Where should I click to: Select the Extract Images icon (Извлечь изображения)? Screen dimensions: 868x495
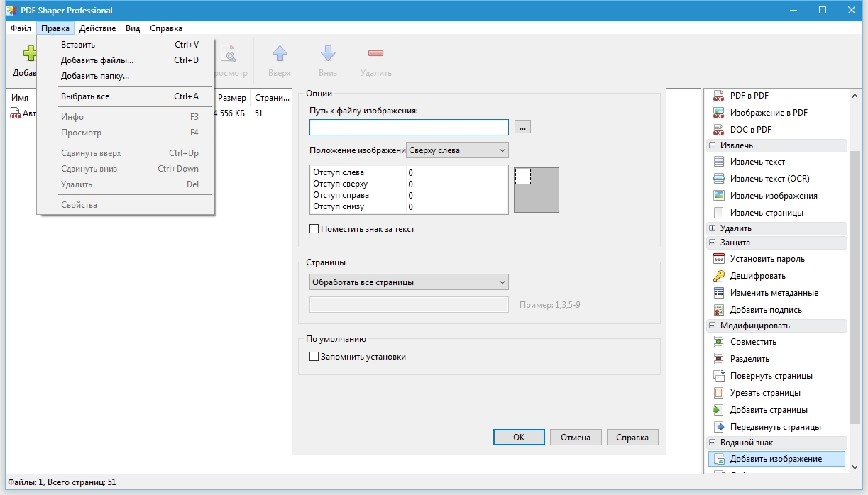718,196
